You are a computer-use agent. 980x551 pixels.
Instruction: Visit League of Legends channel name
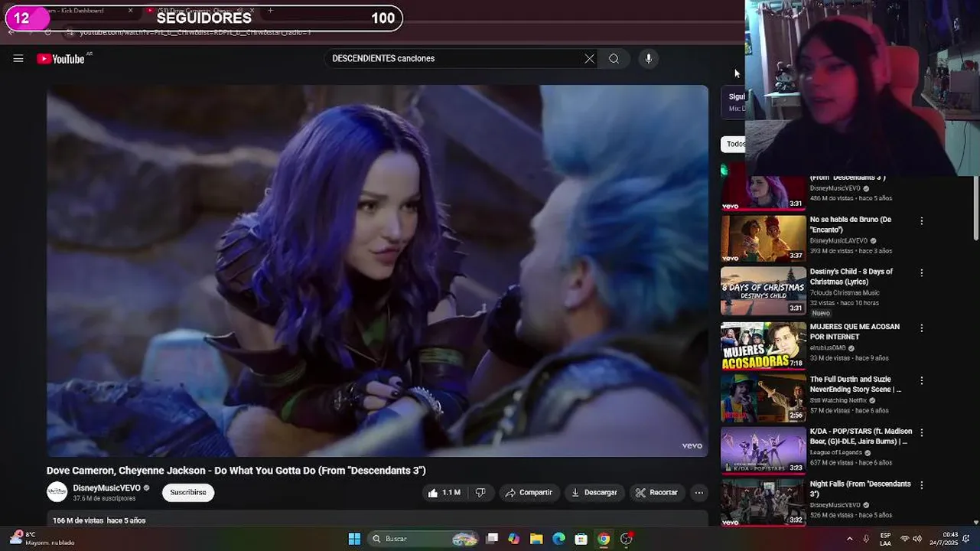[x=835, y=452]
